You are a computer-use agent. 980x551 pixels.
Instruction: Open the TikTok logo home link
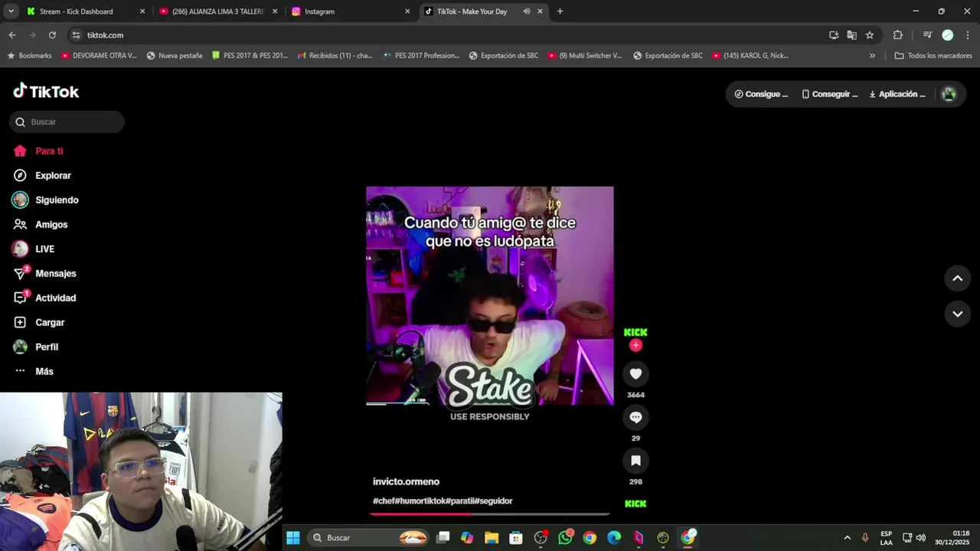46,91
